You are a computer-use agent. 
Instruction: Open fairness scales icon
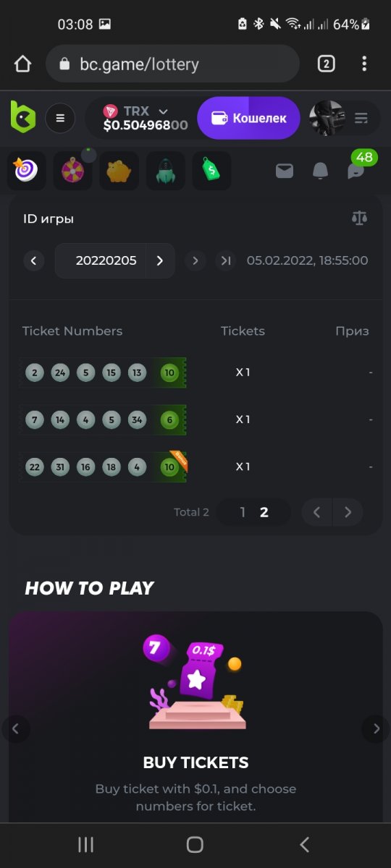(359, 218)
